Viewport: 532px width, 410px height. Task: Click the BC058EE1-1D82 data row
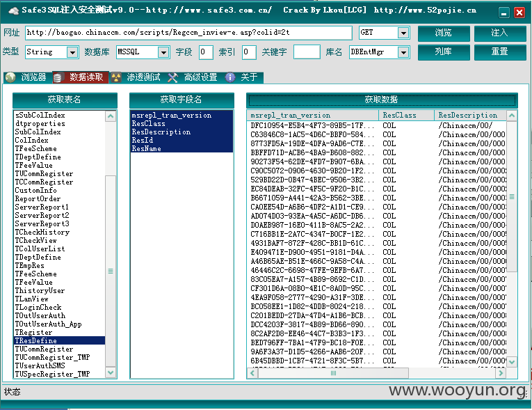pos(377,306)
